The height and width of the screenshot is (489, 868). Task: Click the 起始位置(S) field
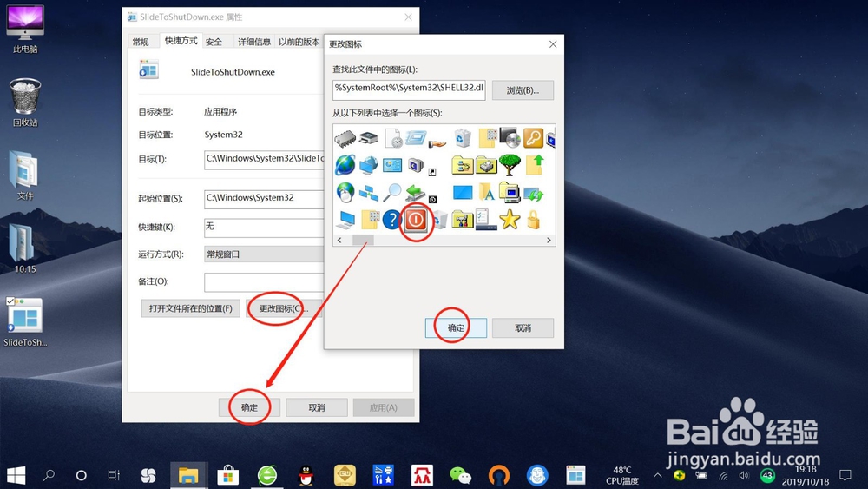[x=264, y=198]
